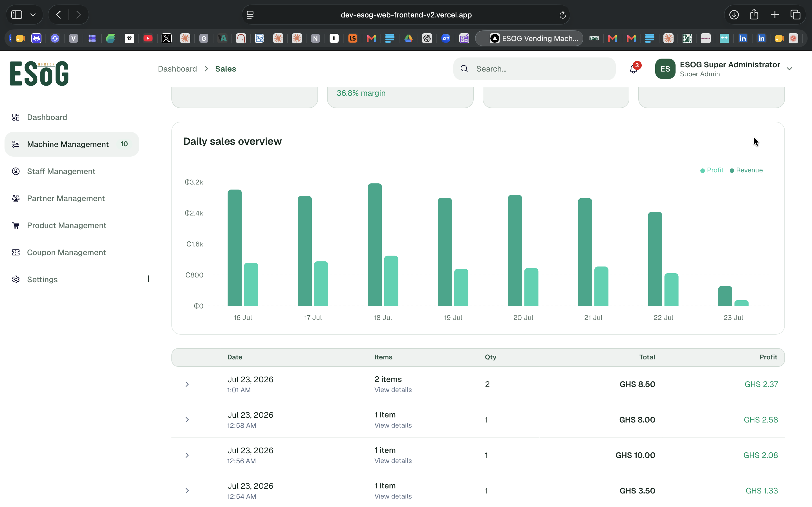Open the notifications bell icon
This screenshot has width=812, height=507.
[633, 69]
